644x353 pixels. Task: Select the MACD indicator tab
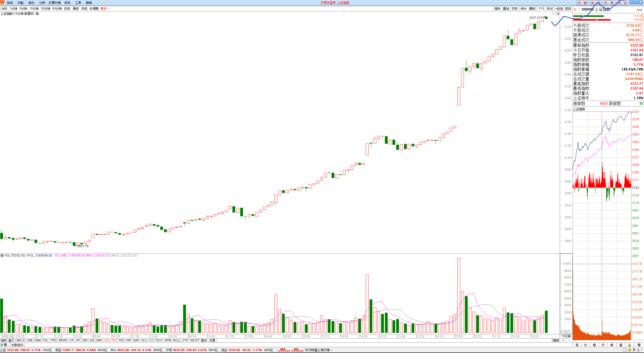21,340
